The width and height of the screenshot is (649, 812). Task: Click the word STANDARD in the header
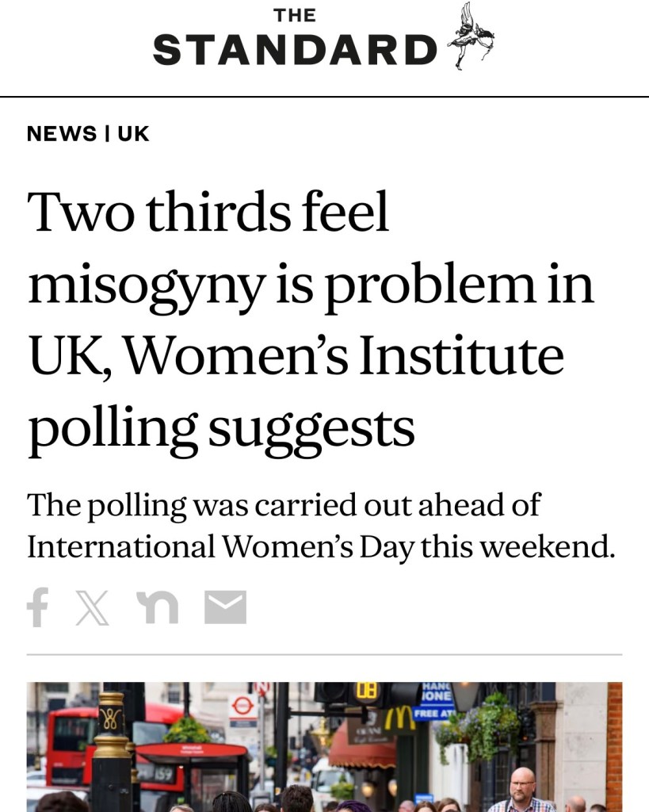295,49
